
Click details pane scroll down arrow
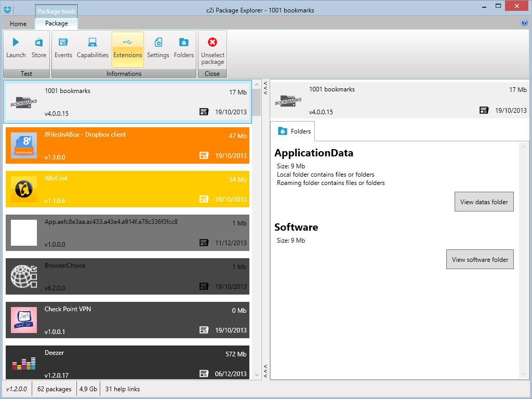click(524, 375)
